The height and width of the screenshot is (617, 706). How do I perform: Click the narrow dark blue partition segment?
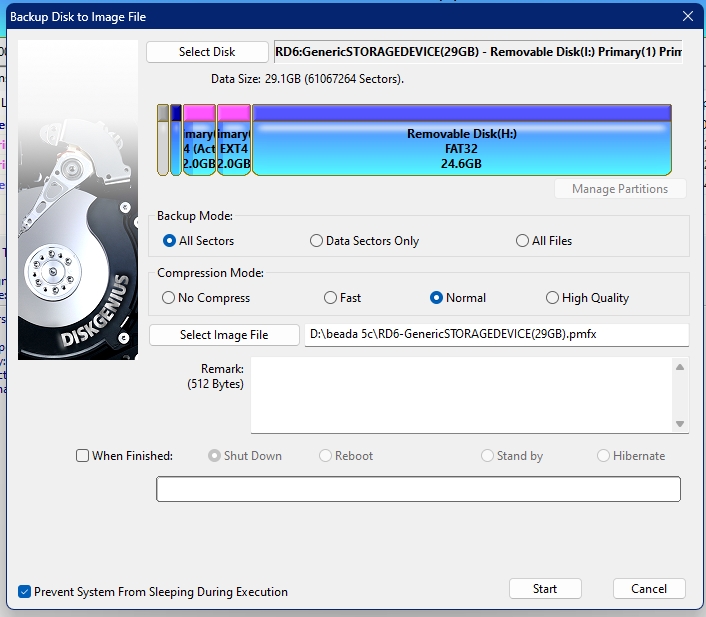(x=176, y=141)
